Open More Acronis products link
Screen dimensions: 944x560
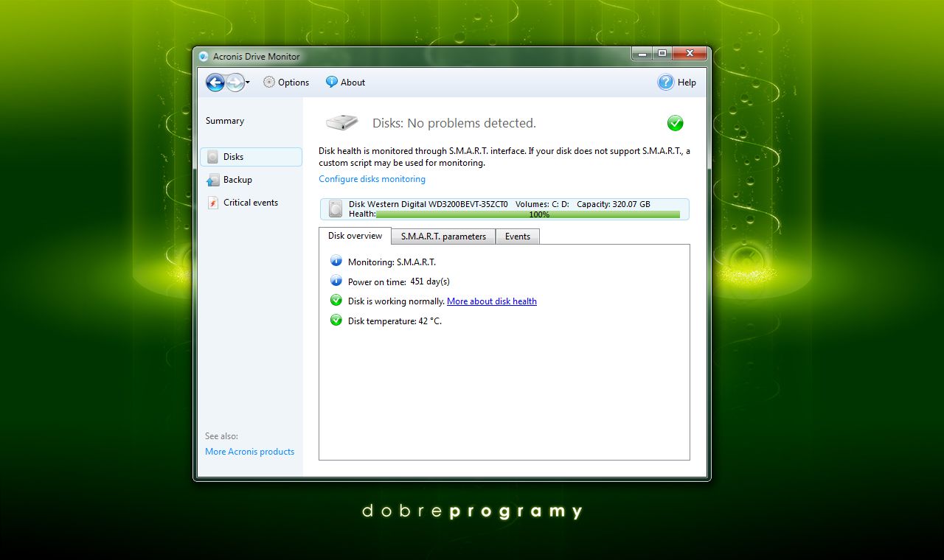pos(249,452)
